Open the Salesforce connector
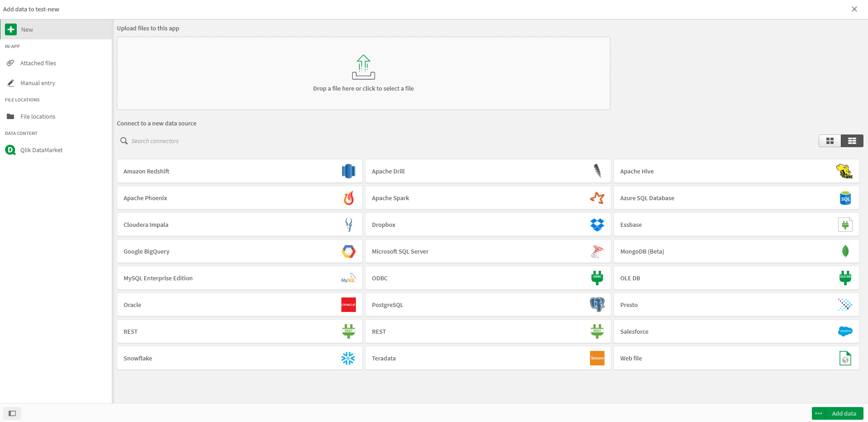This screenshot has height=422, width=868. pos(735,331)
